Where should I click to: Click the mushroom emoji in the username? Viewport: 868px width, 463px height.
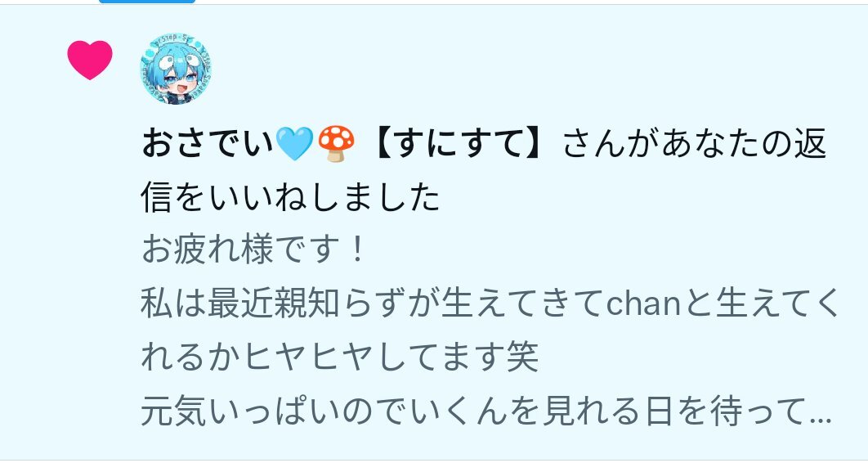336,143
